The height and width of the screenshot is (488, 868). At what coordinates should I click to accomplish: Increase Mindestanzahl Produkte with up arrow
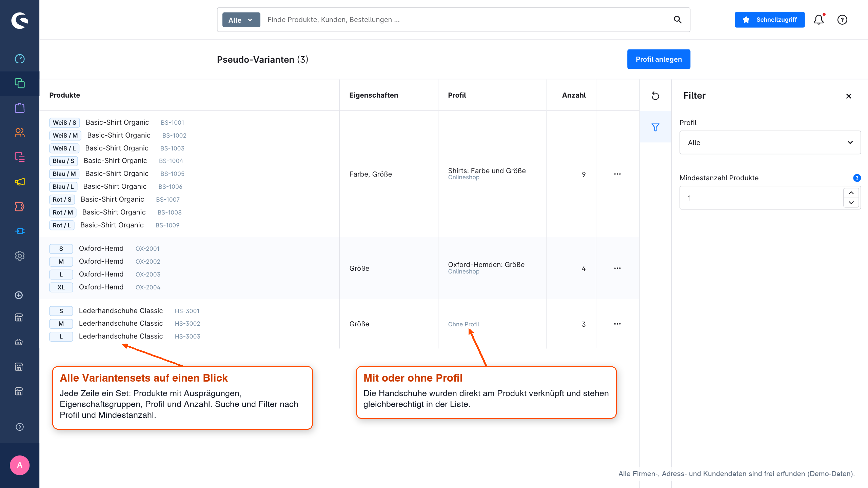click(851, 193)
